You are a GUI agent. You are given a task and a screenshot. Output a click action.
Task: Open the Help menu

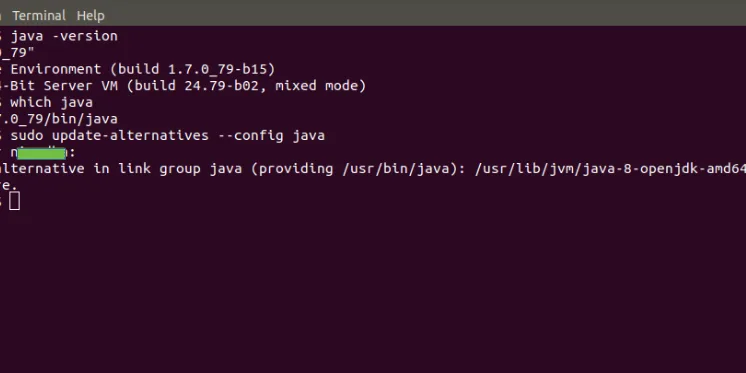tap(90, 16)
